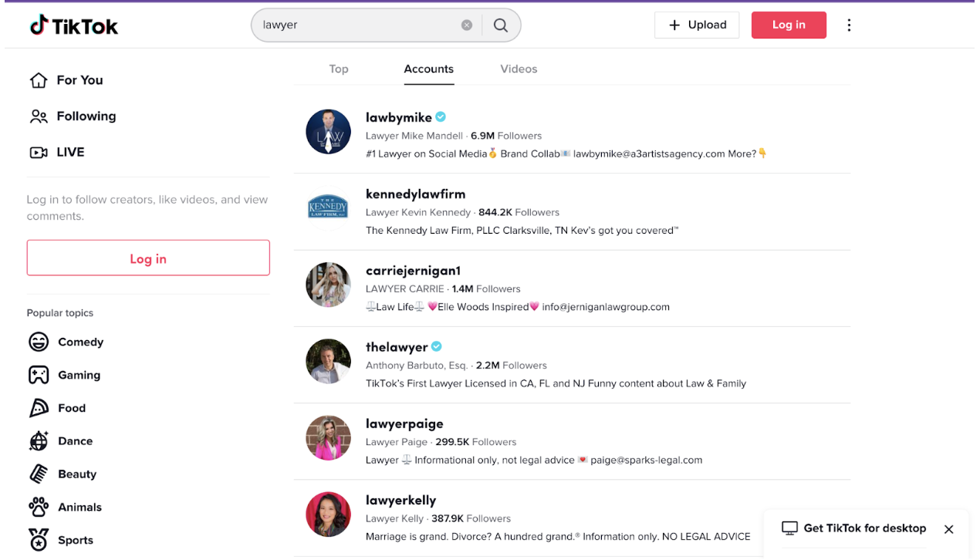Image resolution: width=980 pixels, height=560 pixels.
Task: Select the Comedy topic label
Action: [x=80, y=342]
